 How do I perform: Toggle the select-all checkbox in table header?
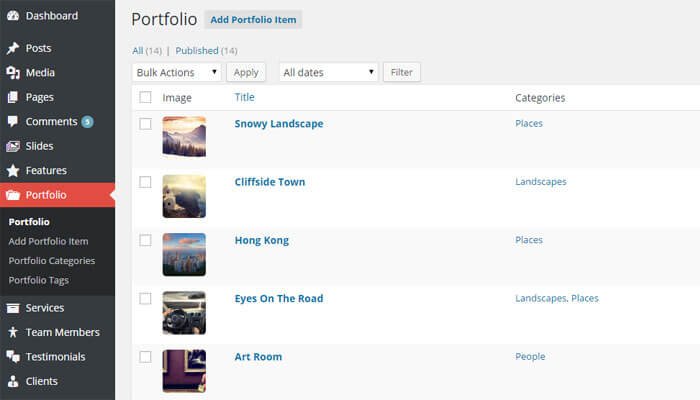pyautogui.click(x=145, y=98)
